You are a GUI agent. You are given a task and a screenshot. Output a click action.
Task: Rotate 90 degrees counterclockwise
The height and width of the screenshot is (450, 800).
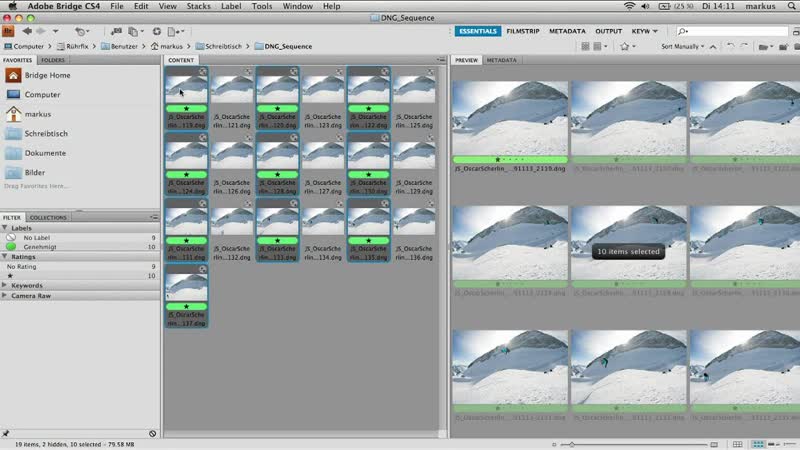pyautogui.click(x=730, y=46)
